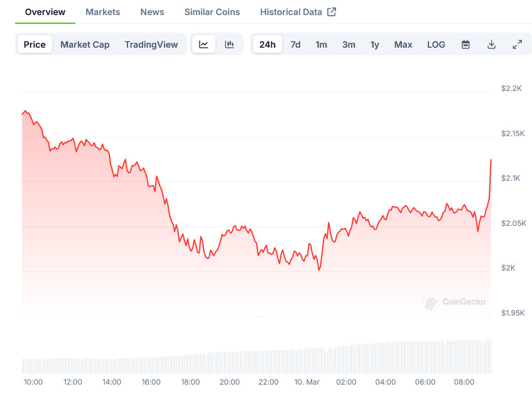Select the Max time range
Viewport: 532px width, 394px height.
[x=403, y=44]
